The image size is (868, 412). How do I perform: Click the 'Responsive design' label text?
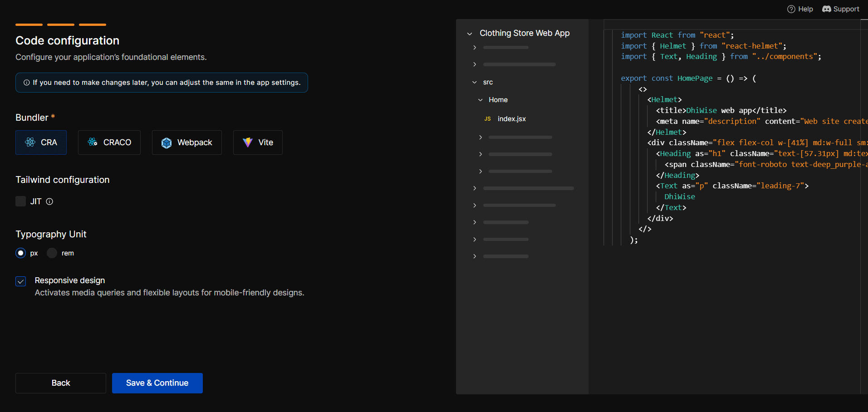(x=70, y=280)
